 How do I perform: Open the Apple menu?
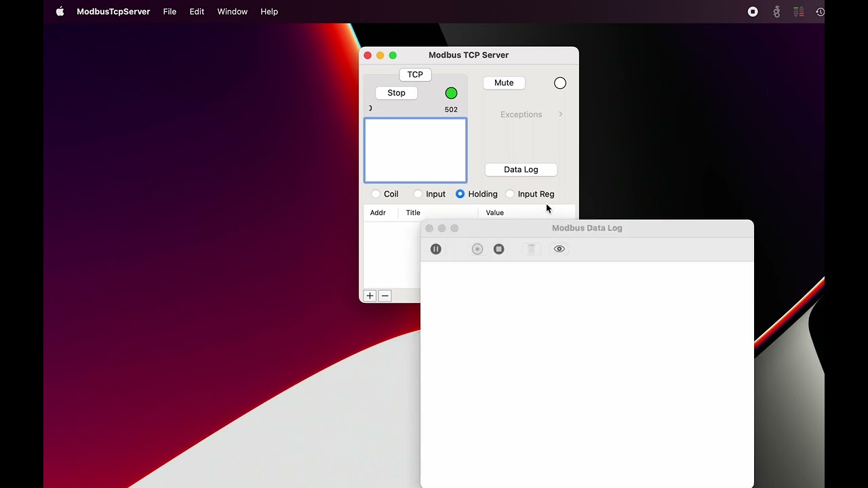pos(60,12)
